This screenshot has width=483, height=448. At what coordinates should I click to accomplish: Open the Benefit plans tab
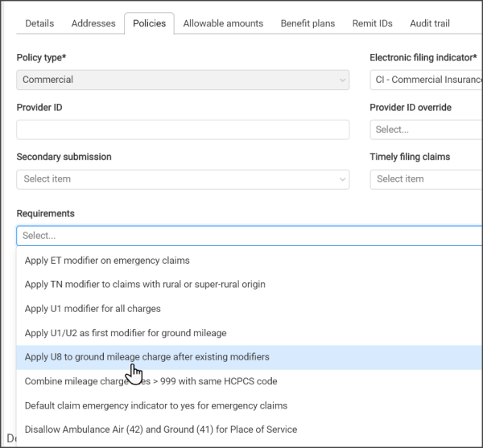[x=308, y=23]
